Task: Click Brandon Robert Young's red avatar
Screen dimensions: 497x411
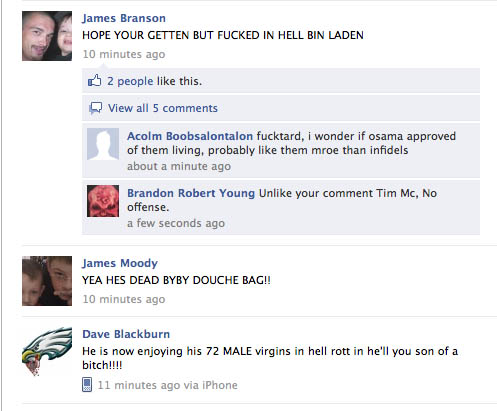Action: 103,201
